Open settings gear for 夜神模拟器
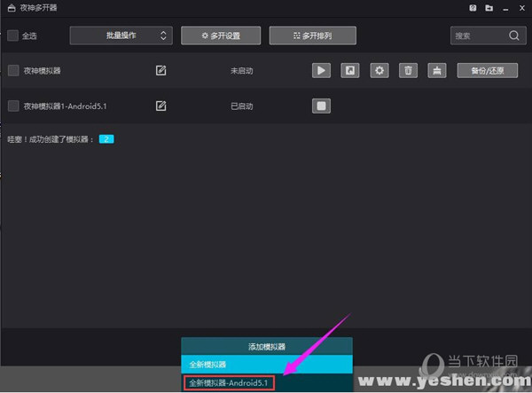Viewport: 532px width, 393px height. pyautogui.click(x=379, y=70)
